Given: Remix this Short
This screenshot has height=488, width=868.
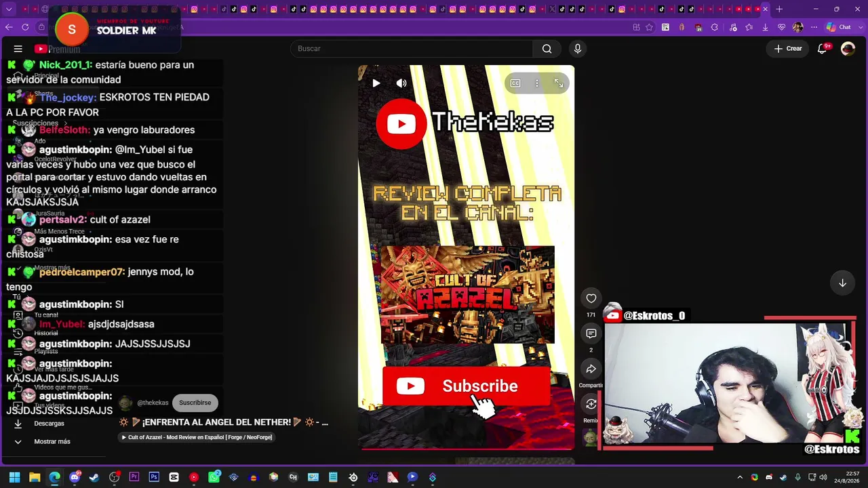Looking at the screenshot, I should pos(591,404).
